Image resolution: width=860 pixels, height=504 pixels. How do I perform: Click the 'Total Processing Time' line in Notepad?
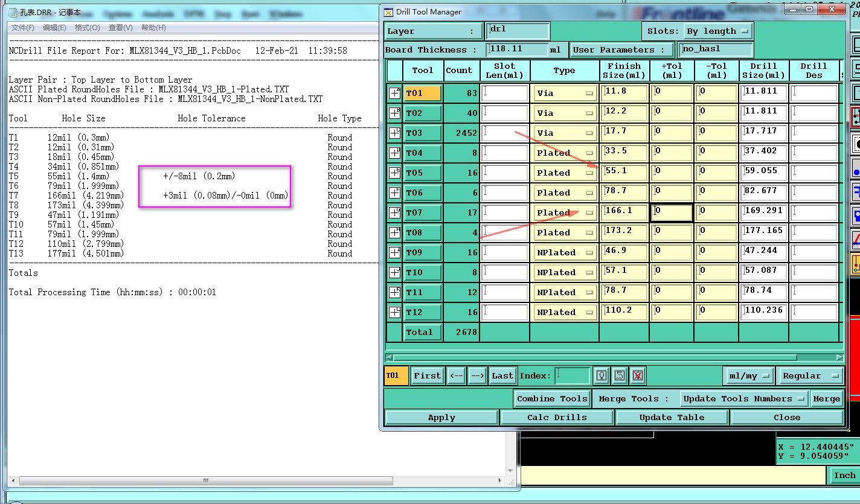[112, 292]
